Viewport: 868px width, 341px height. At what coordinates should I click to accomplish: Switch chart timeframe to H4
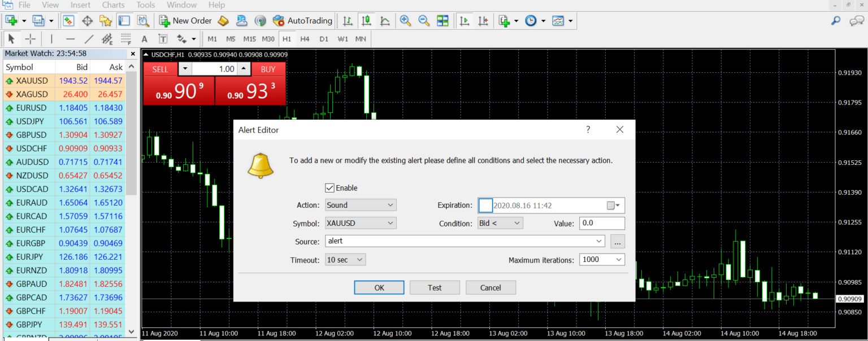click(305, 38)
